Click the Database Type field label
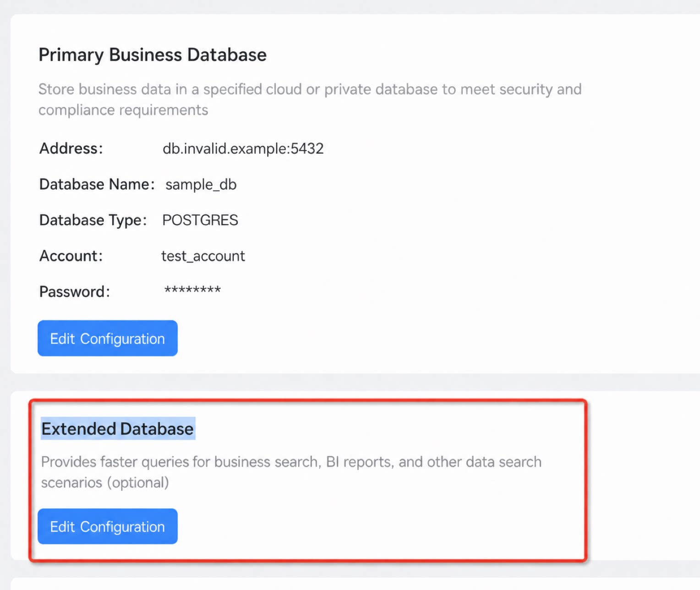This screenshot has width=700, height=590. pos(93,220)
